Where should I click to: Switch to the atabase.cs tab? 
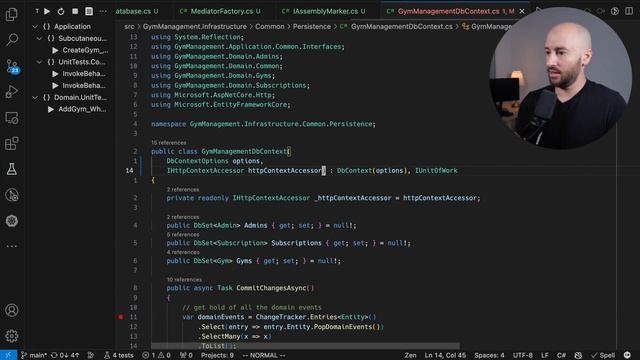[137, 11]
